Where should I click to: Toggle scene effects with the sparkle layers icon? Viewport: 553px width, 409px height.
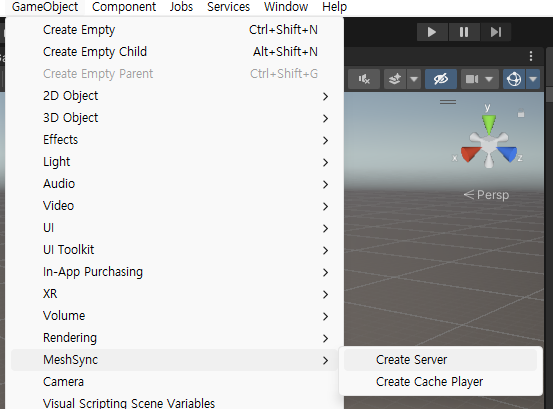point(395,79)
